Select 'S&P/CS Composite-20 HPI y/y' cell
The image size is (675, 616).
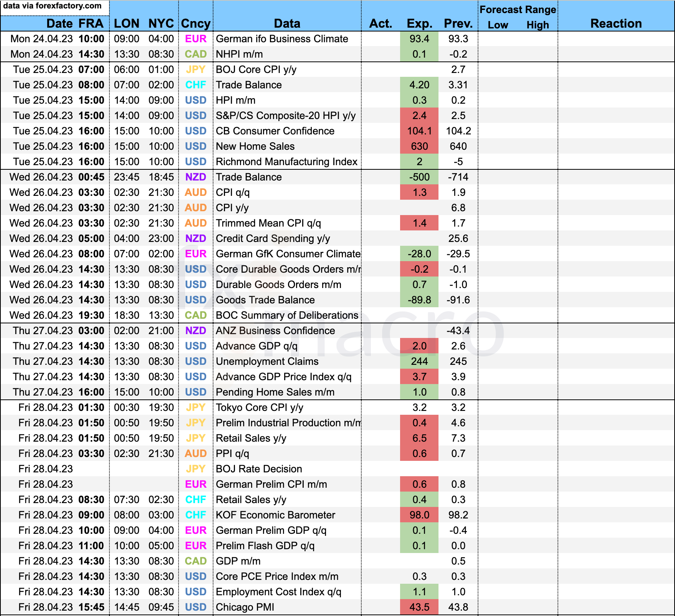pos(287,116)
